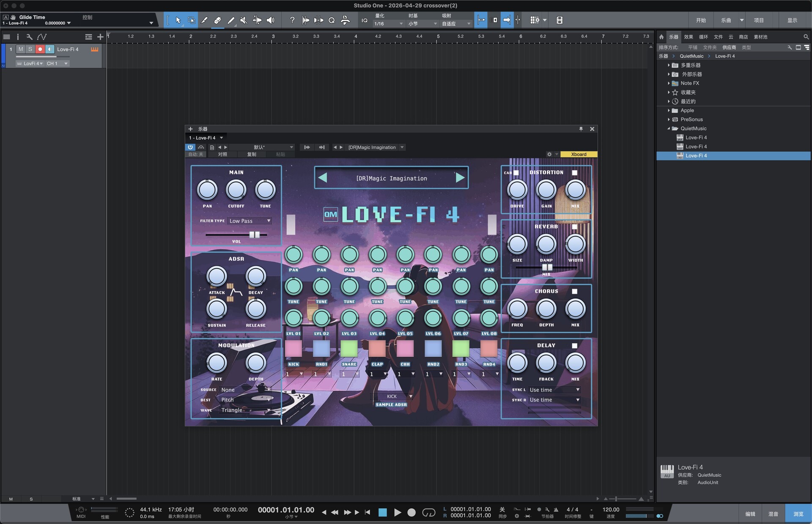Go to previous Love-Fi preset arrow
The height and width of the screenshot is (524, 812).
point(323,177)
